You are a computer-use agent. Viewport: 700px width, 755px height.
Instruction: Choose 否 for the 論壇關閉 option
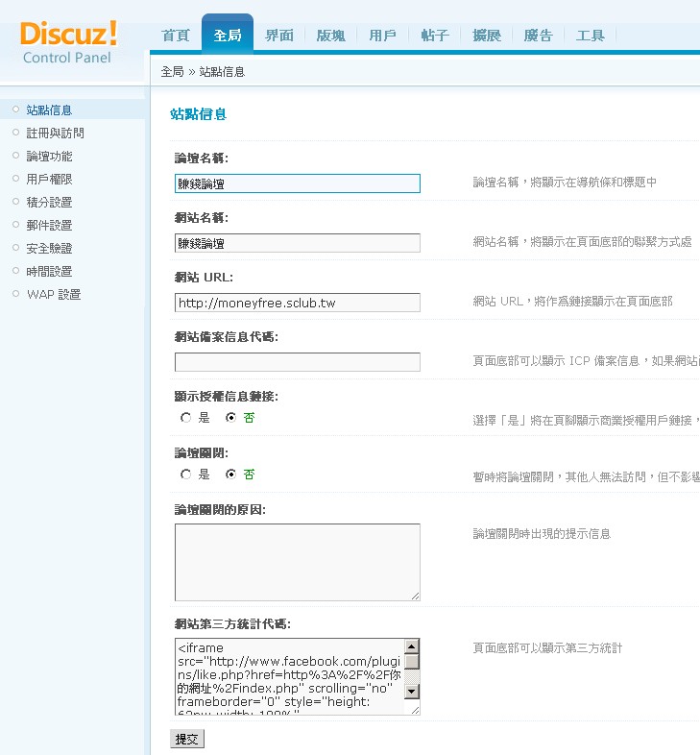pos(231,475)
